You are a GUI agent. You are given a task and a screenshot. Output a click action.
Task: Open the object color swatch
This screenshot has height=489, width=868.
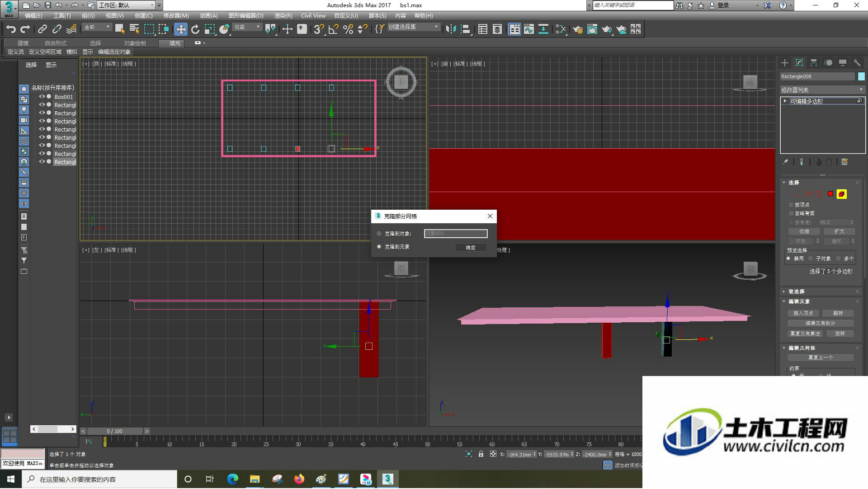(861, 76)
